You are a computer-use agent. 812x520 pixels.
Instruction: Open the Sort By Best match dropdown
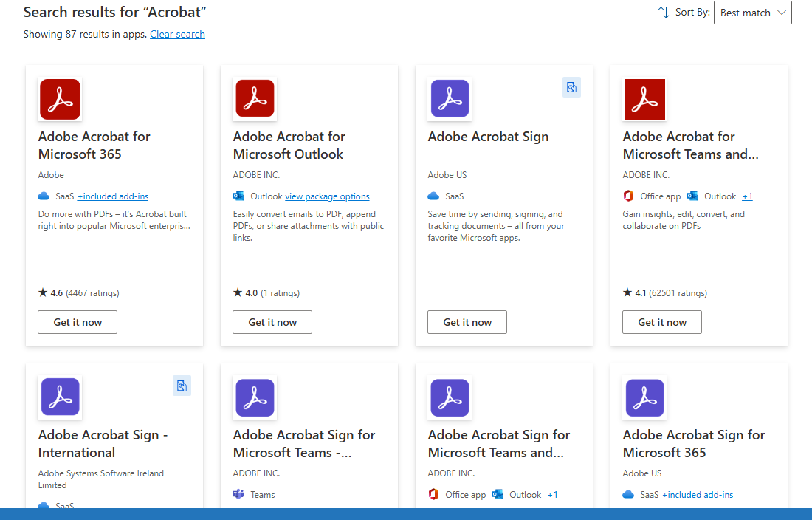[x=752, y=13]
